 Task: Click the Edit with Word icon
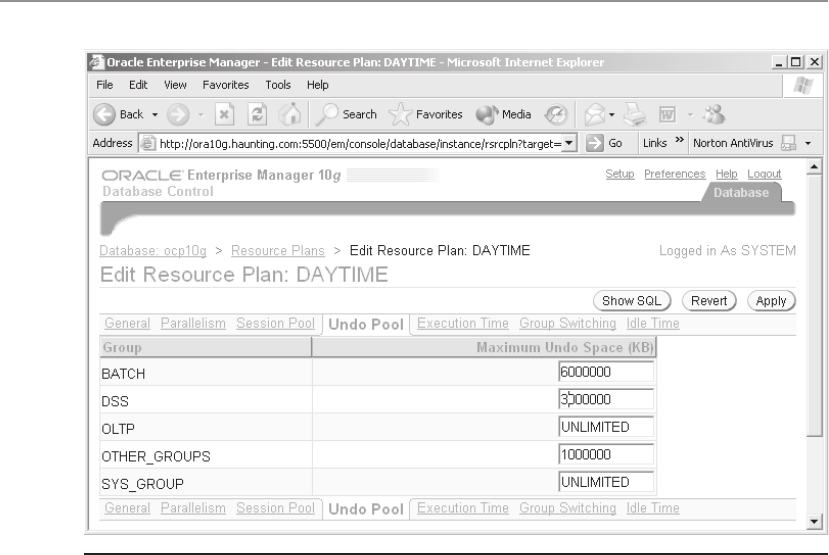(667, 115)
